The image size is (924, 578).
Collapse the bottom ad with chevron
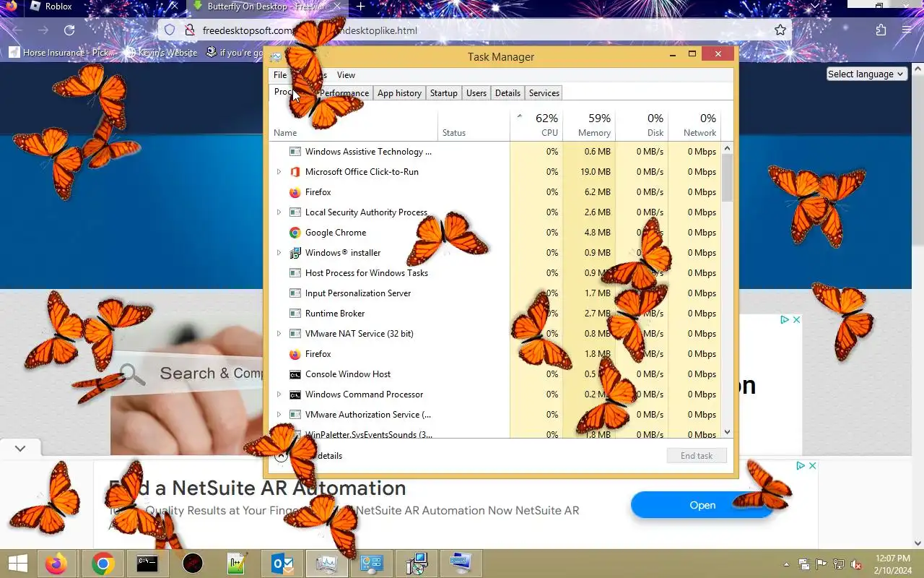click(20, 449)
